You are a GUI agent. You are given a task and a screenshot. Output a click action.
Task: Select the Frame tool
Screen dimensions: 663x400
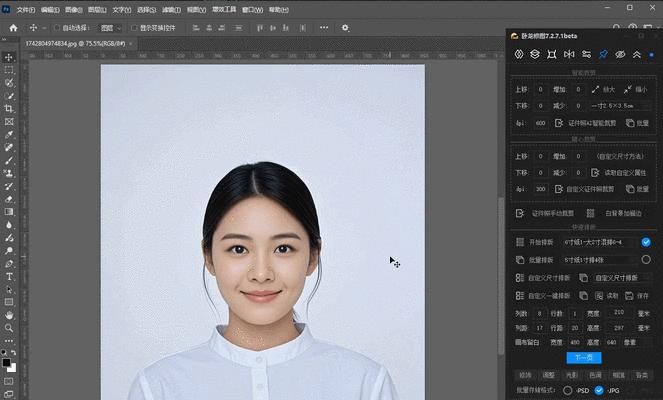9,122
